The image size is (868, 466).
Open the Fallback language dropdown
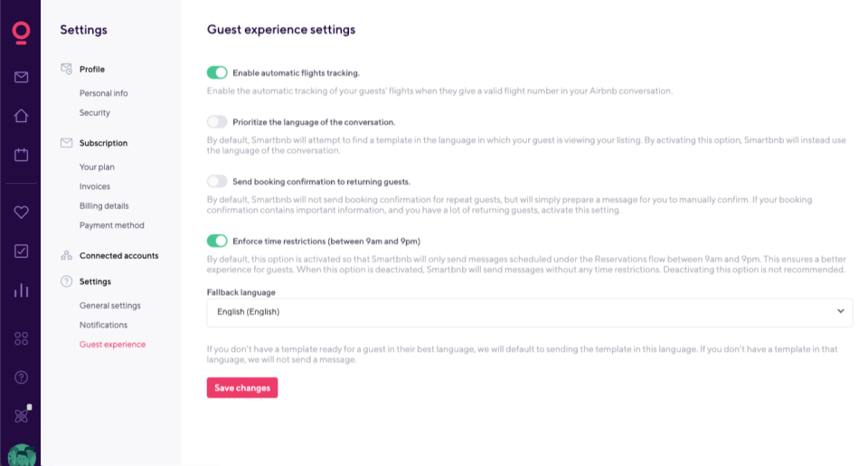(530, 311)
